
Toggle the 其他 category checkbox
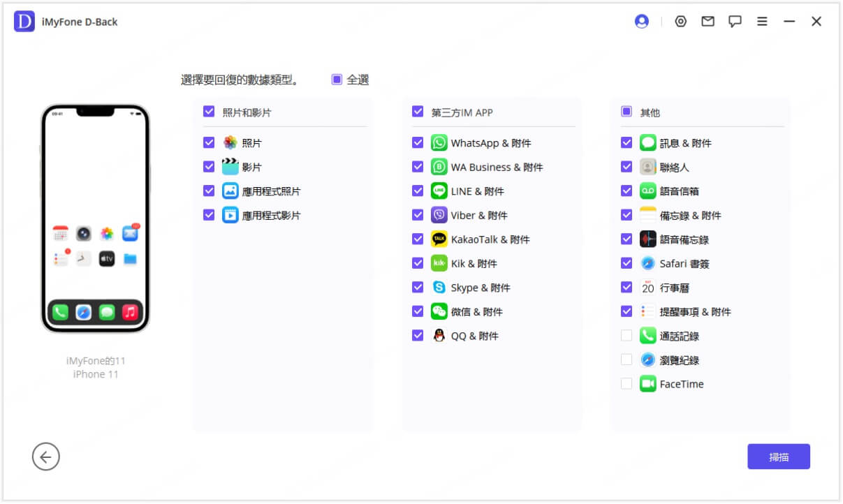tap(626, 112)
